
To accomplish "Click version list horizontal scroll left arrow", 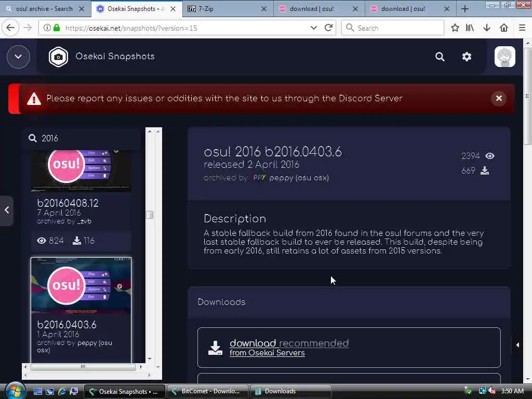I will 26,367.
